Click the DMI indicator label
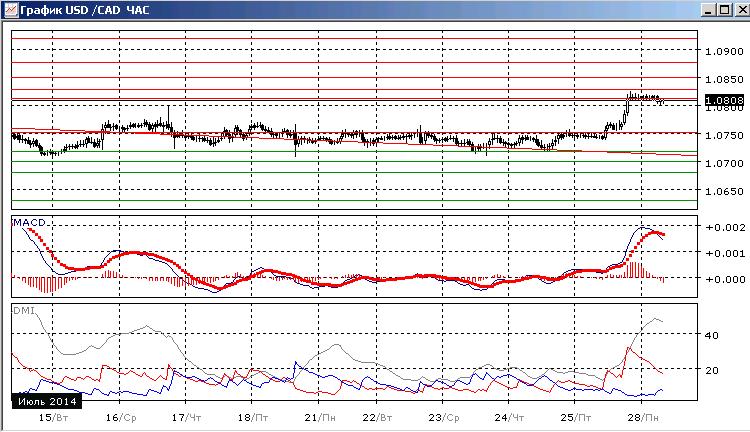 [x=23, y=310]
